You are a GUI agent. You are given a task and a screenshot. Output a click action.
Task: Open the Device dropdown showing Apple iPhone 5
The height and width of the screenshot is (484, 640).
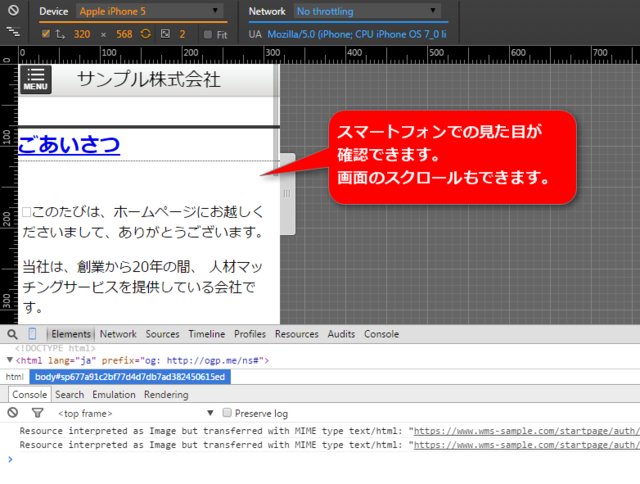coord(150,12)
